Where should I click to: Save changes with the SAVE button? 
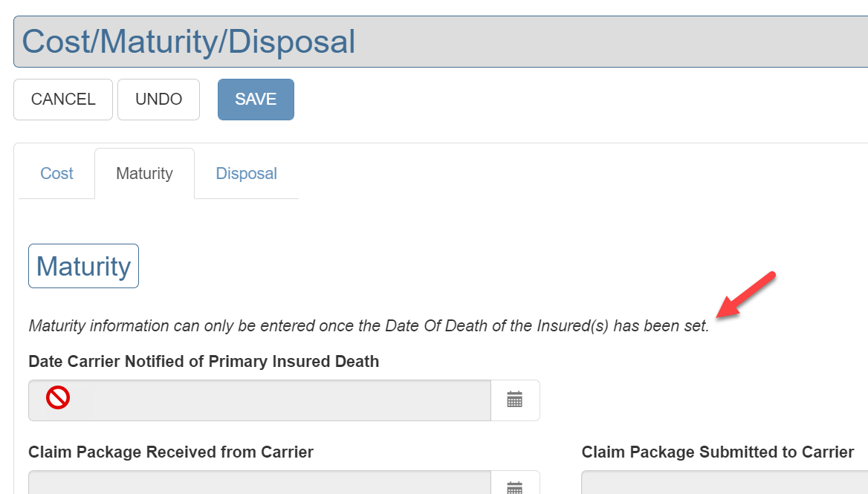[256, 100]
